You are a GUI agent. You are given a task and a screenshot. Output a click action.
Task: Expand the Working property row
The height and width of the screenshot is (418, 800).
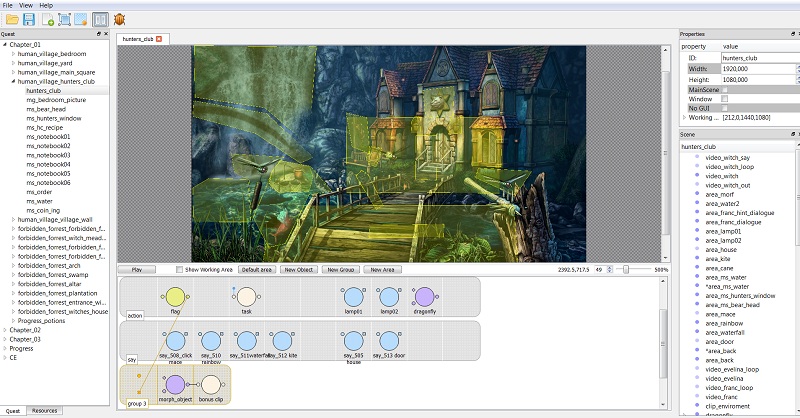[x=685, y=117]
